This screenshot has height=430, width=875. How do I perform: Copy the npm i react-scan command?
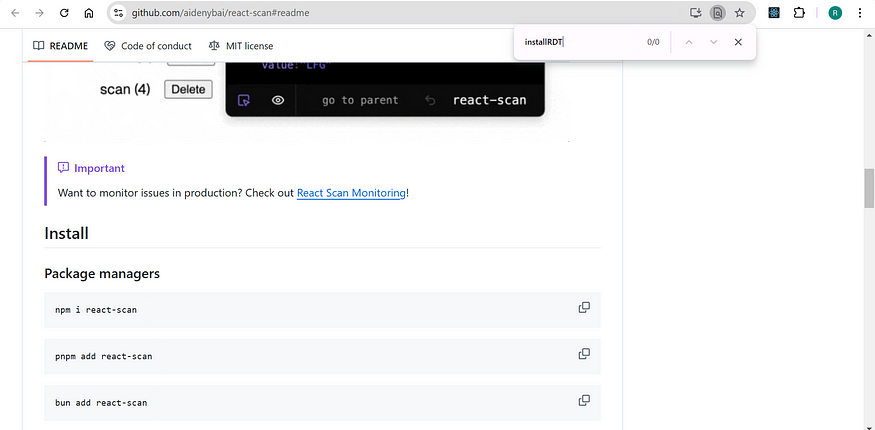tap(584, 307)
